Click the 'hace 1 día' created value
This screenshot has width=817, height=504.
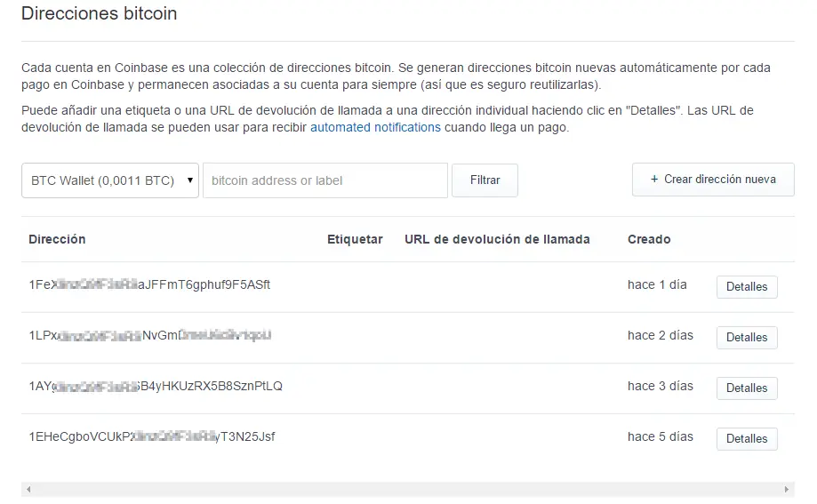pyautogui.click(x=657, y=284)
